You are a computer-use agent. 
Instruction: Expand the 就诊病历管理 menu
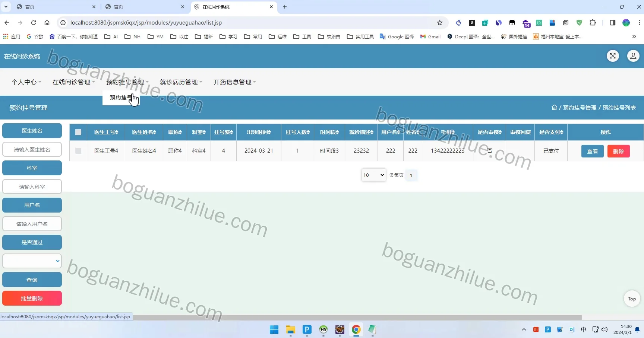(181, 82)
